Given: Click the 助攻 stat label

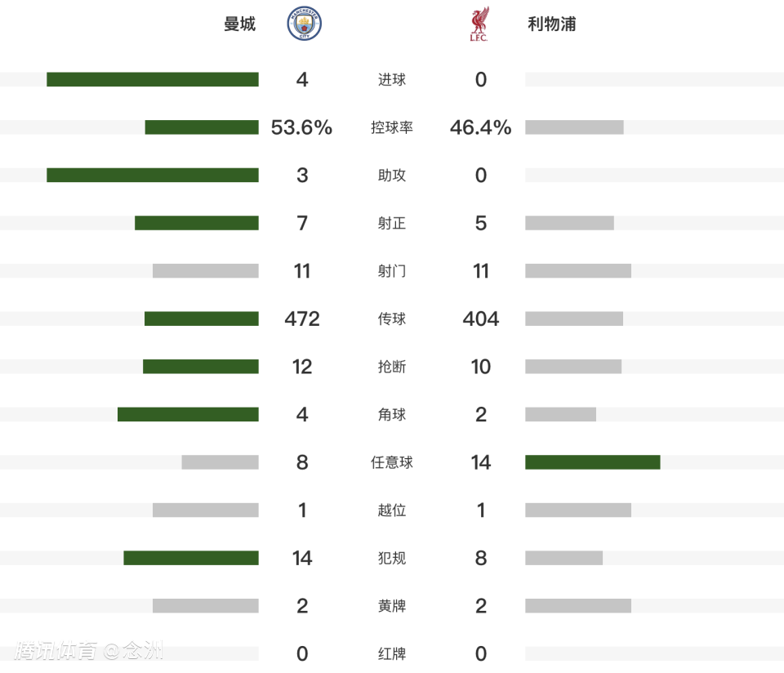Looking at the screenshot, I should click(392, 176).
